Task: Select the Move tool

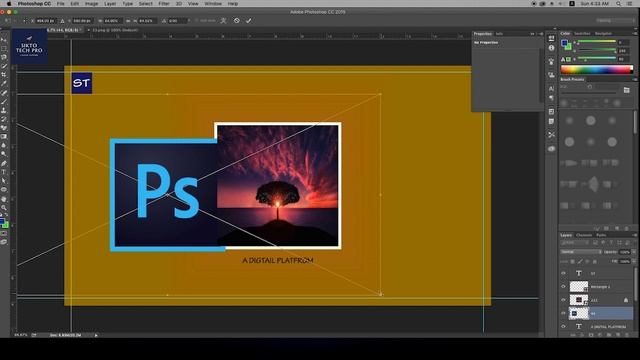Action: pos(4,40)
